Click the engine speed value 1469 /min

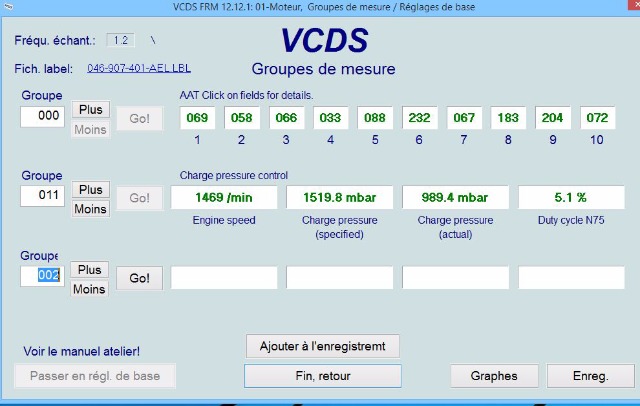pos(224,197)
